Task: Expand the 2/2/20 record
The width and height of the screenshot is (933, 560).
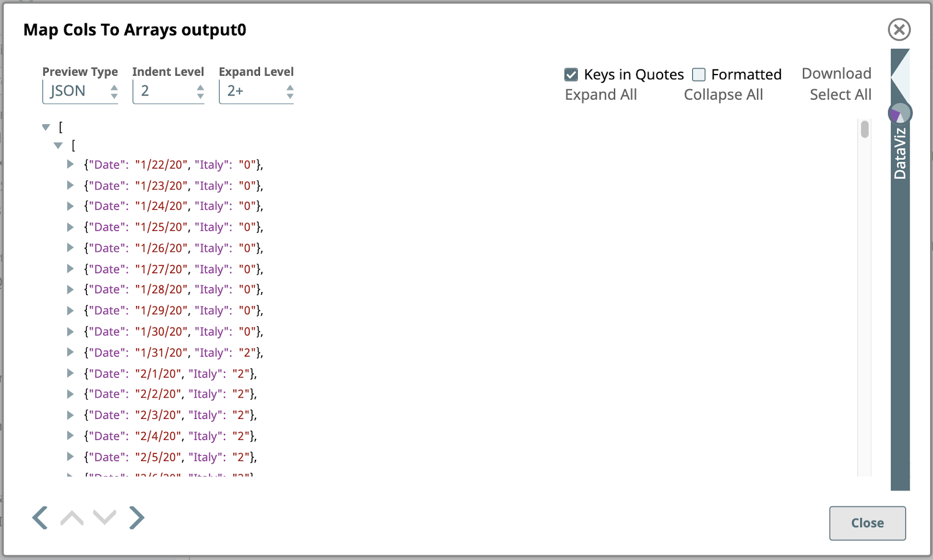Action: pos(70,393)
